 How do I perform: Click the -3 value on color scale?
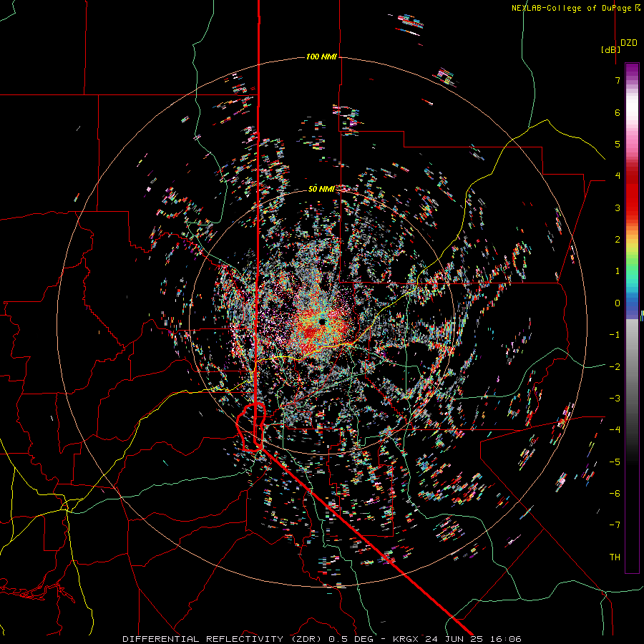click(615, 399)
